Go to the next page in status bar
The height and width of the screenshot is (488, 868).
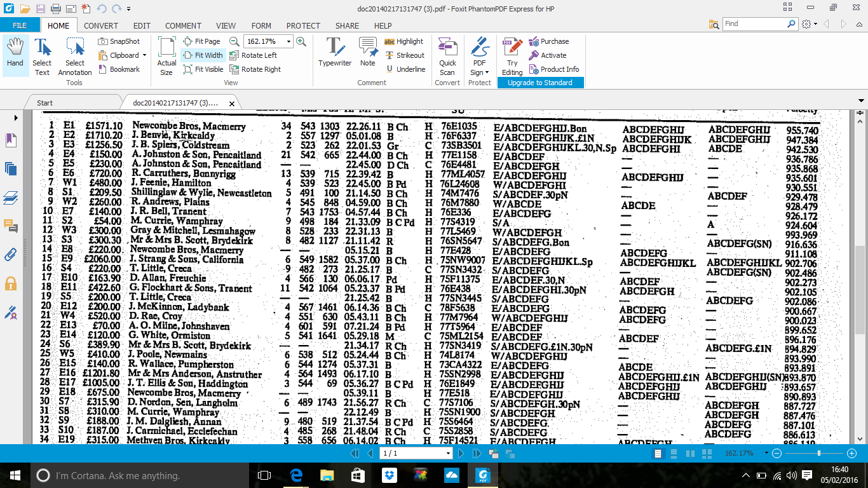(462, 453)
